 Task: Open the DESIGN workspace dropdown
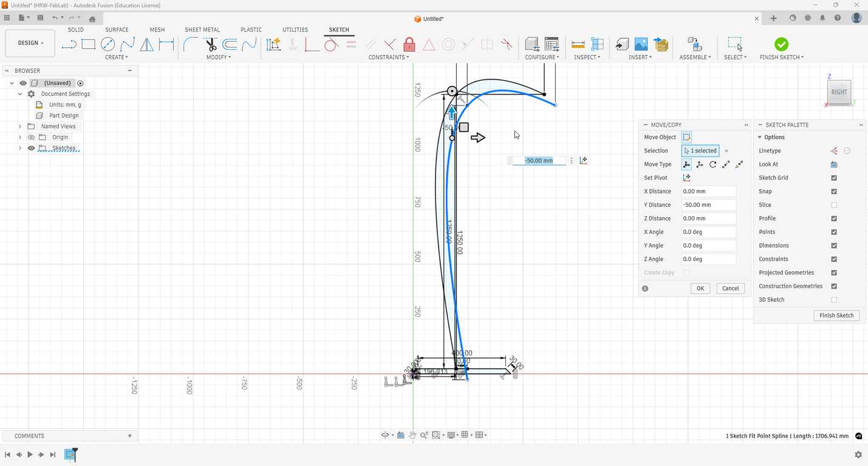pos(30,43)
